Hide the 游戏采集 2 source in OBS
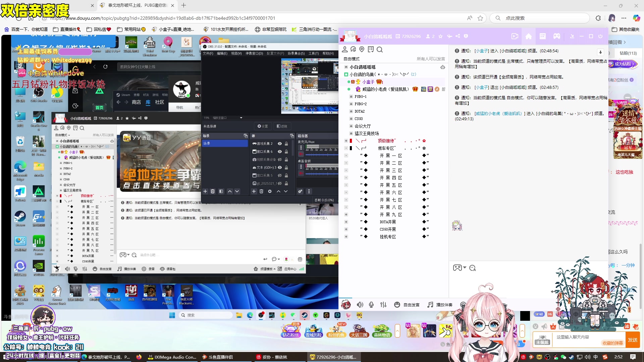This screenshot has height=362, width=644. pos(280,143)
